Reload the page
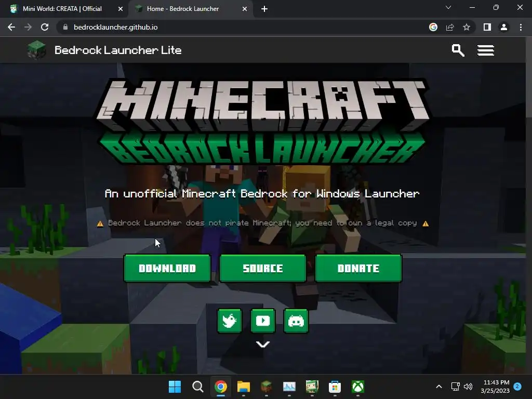 [x=45, y=27]
